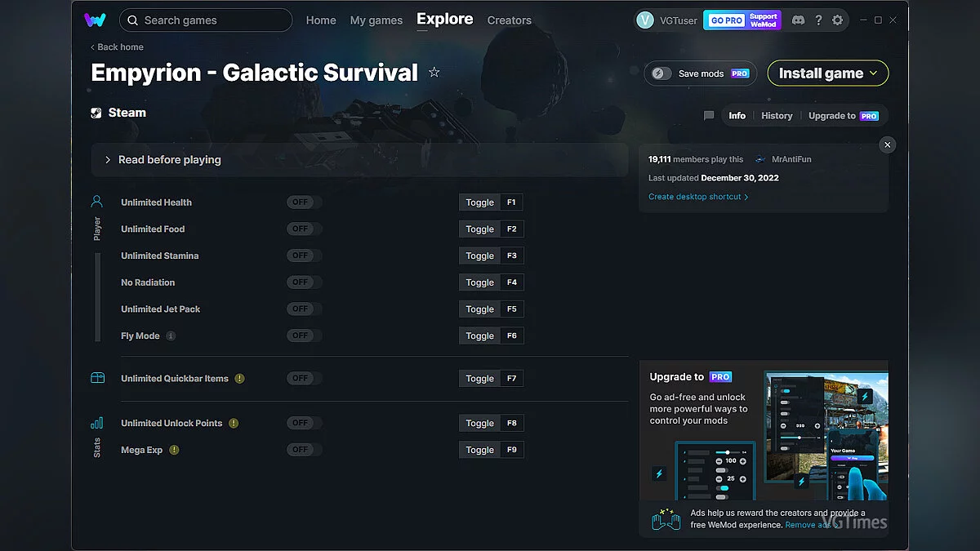This screenshot has height=551, width=980.
Task: Open the Discord icon in header
Action: coord(798,20)
